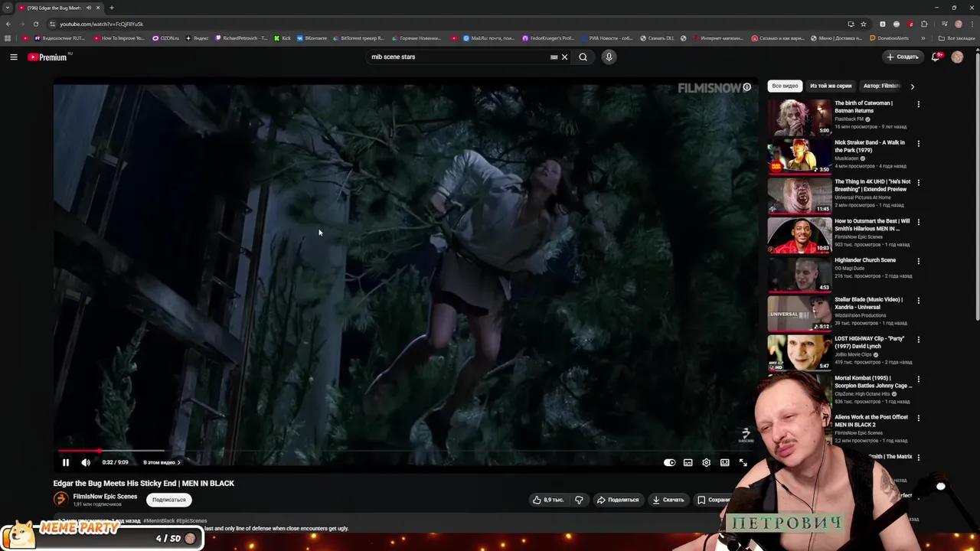Screen dimensions: 980x551
Task: Open Nick Straker Band video thumbnail
Action: point(799,156)
